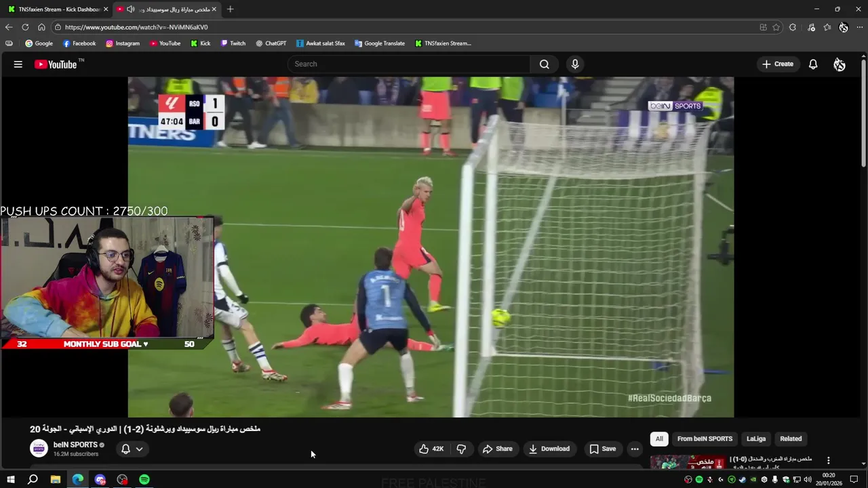Viewport: 868px width, 488px height.
Task: Click the search magnifier button in YouTube
Action: click(544, 64)
